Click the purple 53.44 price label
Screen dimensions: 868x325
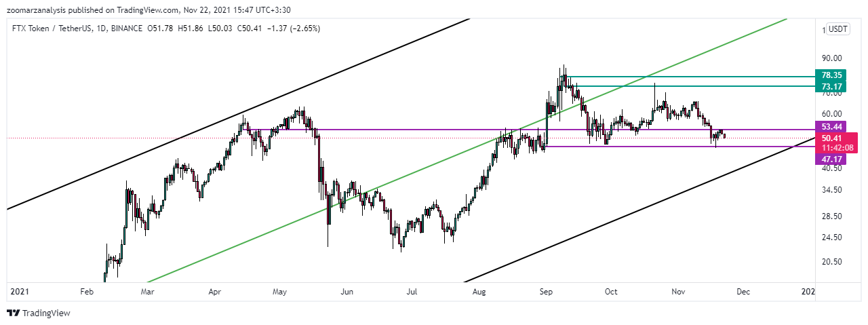coord(831,127)
